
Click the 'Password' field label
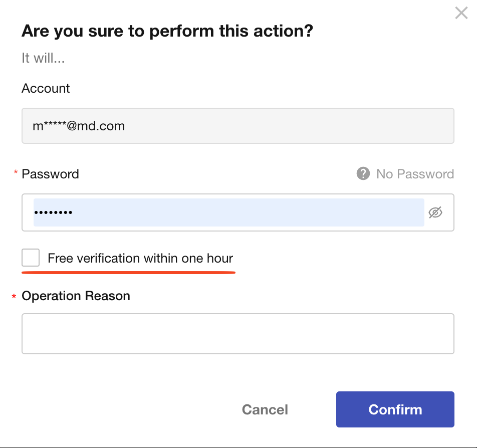point(50,174)
